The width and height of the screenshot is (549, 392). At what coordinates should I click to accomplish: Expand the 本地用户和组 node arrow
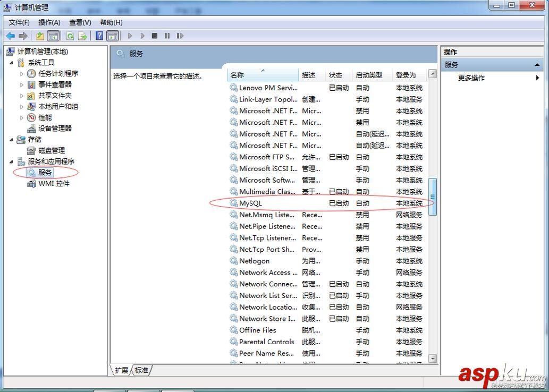click(x=22, y=107)
